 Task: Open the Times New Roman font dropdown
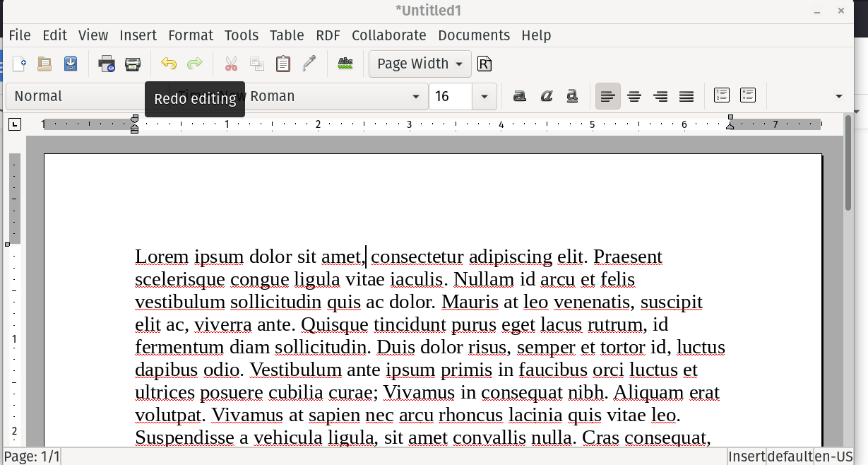coord(415,97)
